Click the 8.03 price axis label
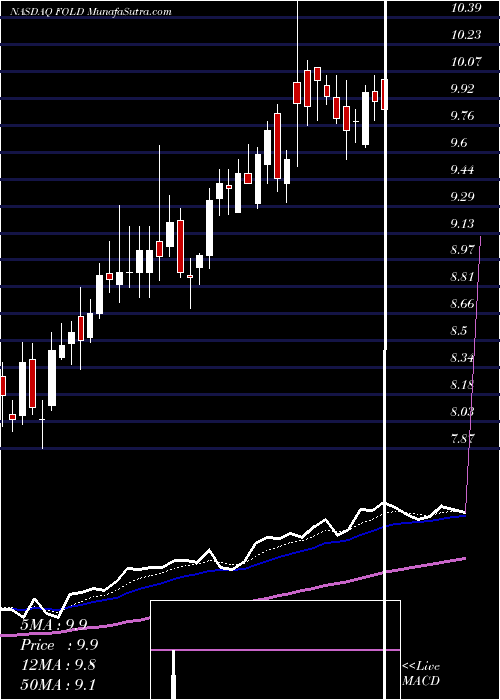500x700 pixels. [464, 411]
